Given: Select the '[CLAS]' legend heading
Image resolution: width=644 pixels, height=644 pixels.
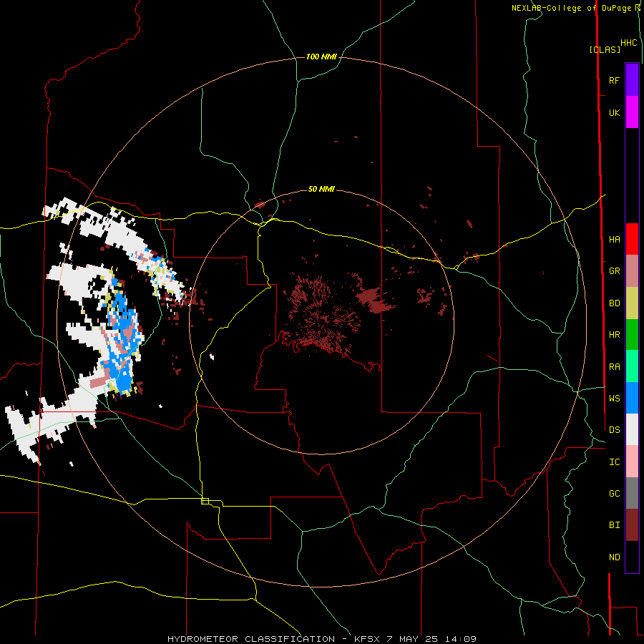Looking at the screenshot, I should click(605, 50).
